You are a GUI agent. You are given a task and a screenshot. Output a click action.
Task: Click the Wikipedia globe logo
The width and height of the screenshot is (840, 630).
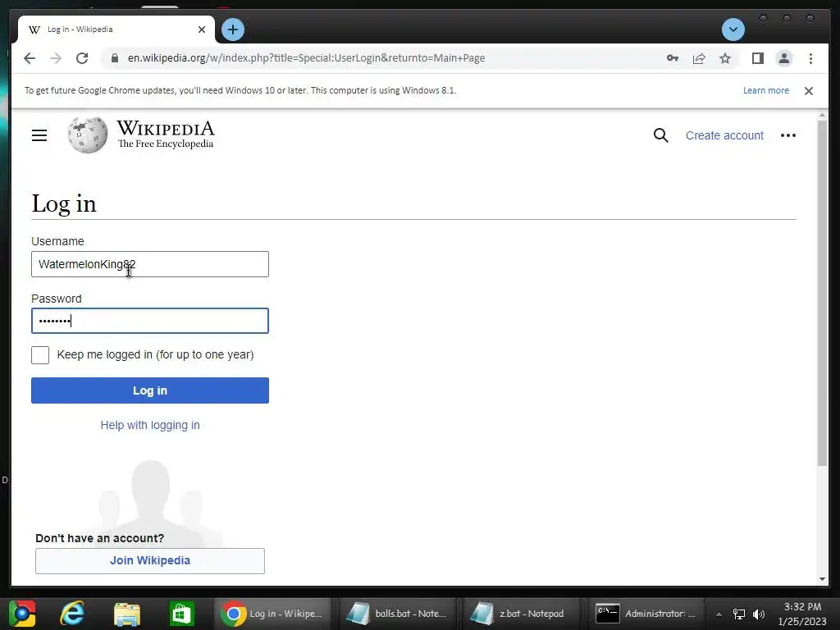[x=87, y=135]
